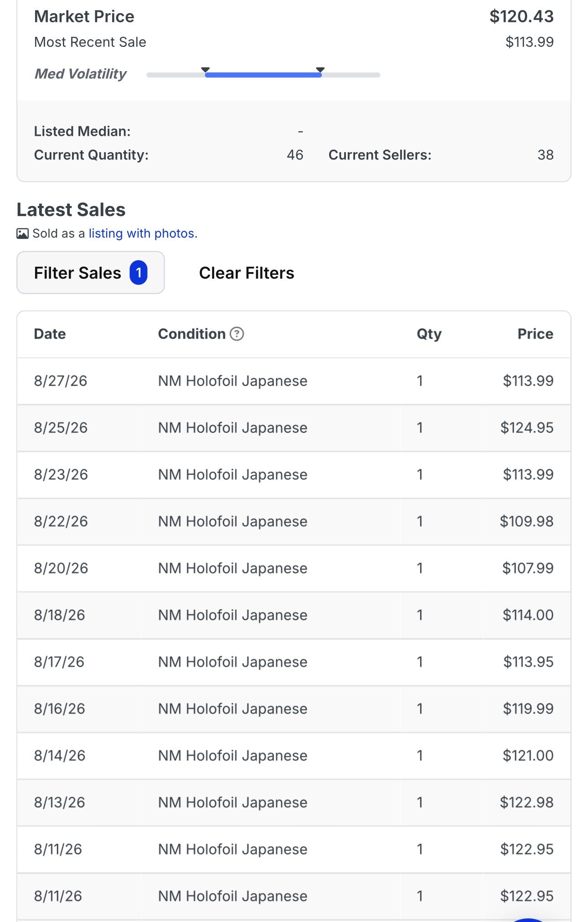Click the Date column header
Viewport: 588px width, 922px height.
click(x=50, y=334)
